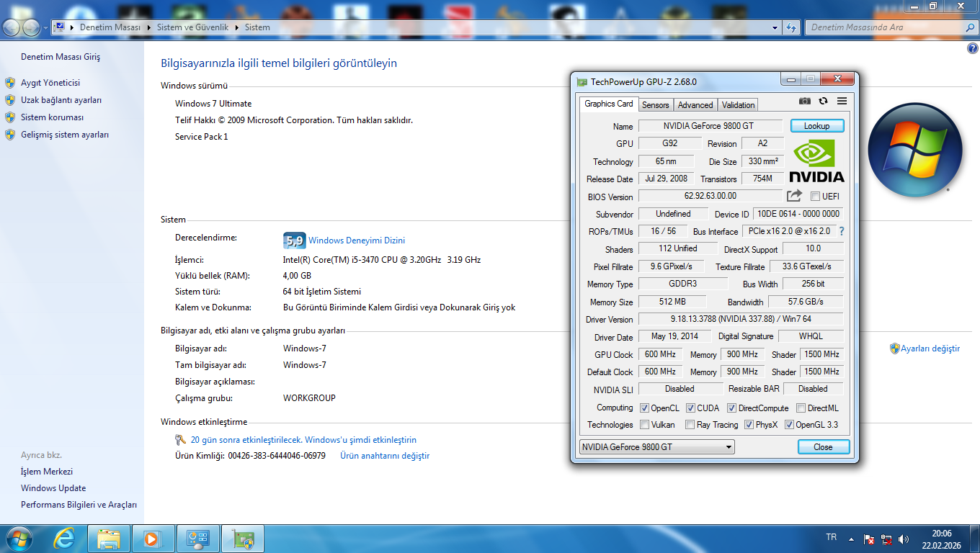Open the volume control in the tray
This screenshot has width=980, height=553.
(x=904, y=539)
